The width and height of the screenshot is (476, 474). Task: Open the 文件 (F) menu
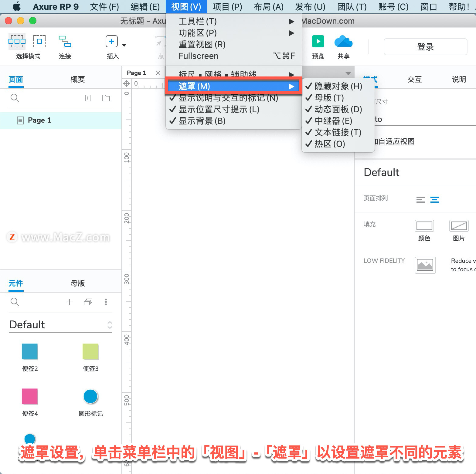coord(104,6)
